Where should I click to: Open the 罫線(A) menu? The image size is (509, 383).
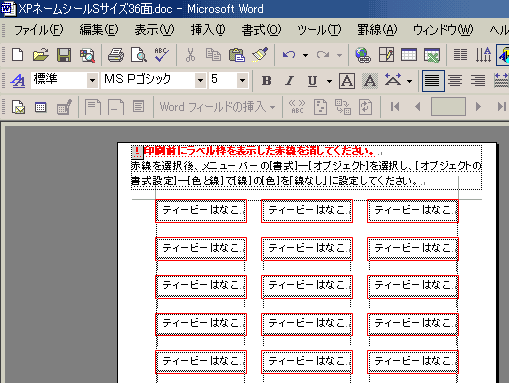[377, 30]
